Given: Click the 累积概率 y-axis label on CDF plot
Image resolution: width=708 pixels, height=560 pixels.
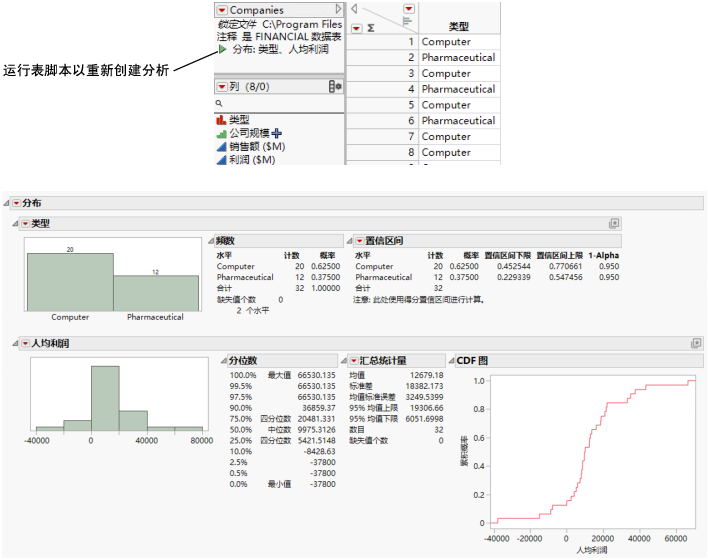Looking at the screenshot, I should pyautogui.click(x=464, y=451).
